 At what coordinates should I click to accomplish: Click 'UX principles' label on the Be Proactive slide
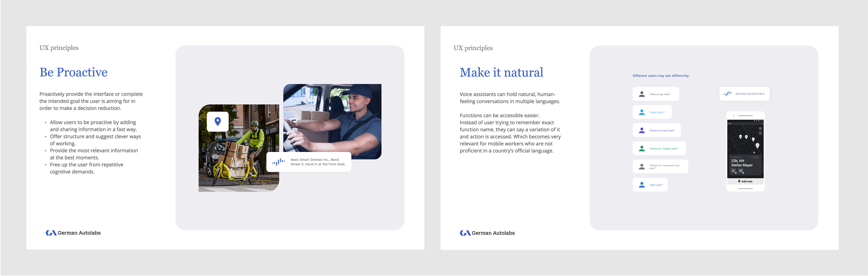point(59,48)
